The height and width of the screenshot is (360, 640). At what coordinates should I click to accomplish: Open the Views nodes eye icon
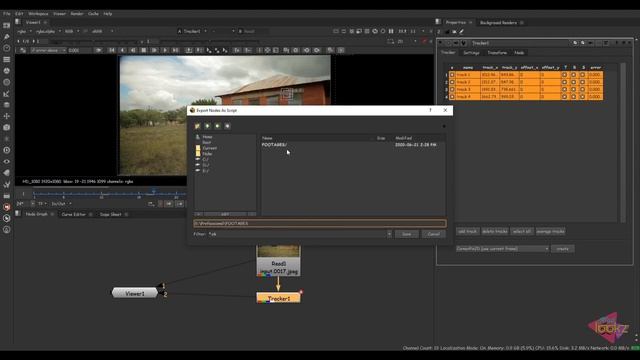pos(7,162)
